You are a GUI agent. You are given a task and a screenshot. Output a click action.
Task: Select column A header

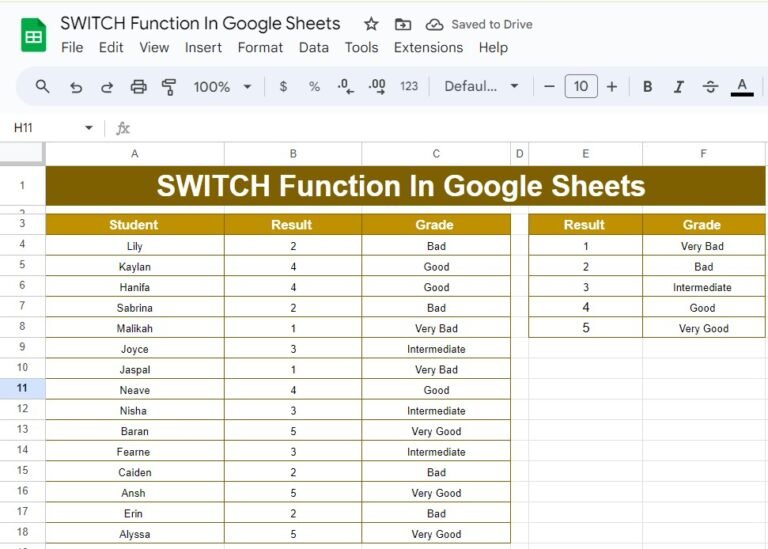[135, 154]
